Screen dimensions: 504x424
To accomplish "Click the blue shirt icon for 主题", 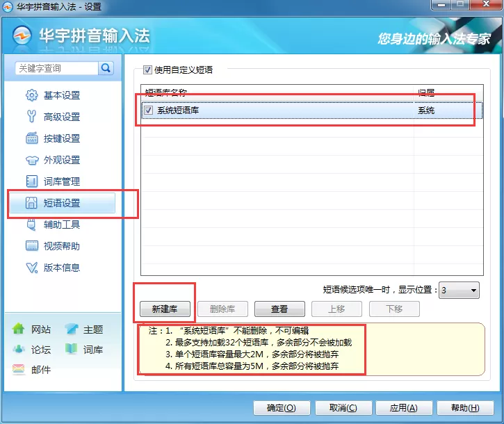I will click(72, 329).
